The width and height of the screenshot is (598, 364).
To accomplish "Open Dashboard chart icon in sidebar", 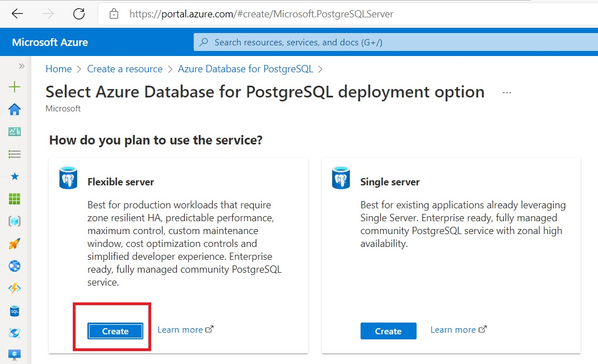I will pyautogui.click(x=15, y=132).
